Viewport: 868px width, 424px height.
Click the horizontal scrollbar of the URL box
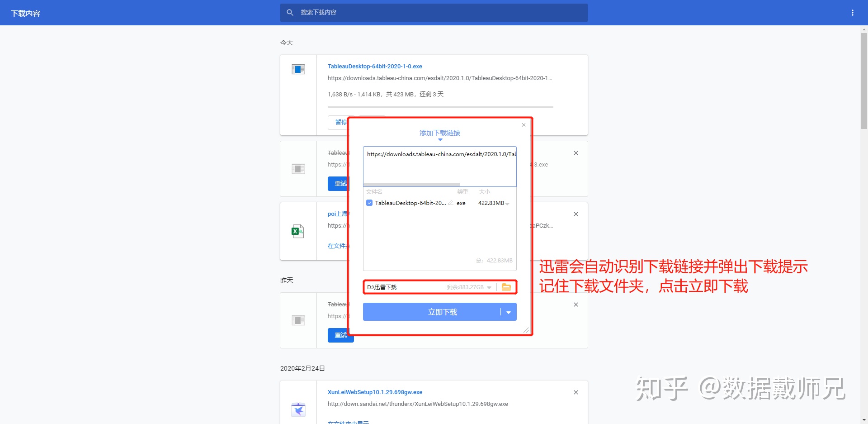pos(412,185)
